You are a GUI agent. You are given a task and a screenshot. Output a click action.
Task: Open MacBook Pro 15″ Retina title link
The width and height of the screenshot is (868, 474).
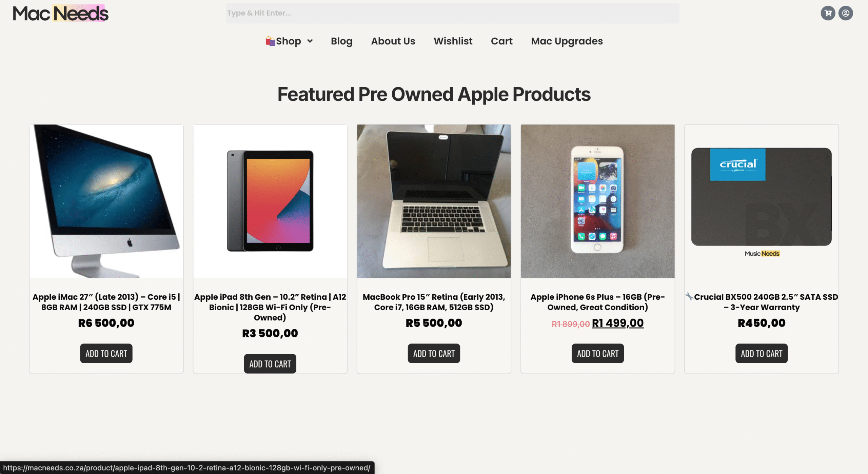click(434, 302)
